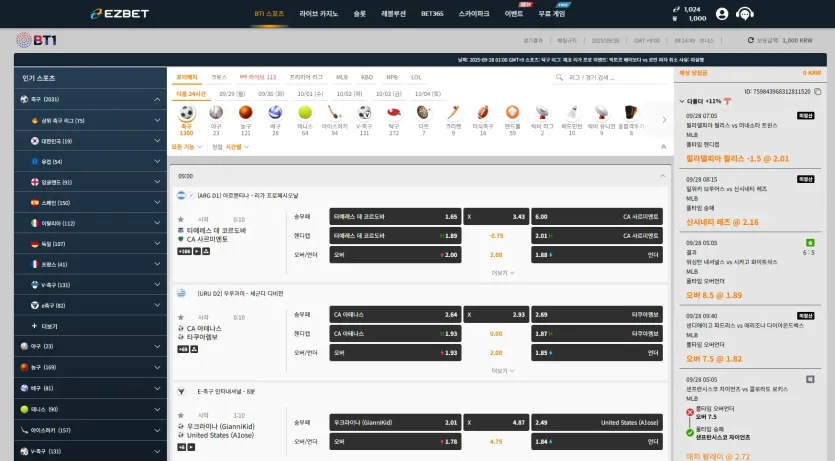Select the rugby league icon (2)
Viewport: 835px width, 461px height.
[542, 112]
